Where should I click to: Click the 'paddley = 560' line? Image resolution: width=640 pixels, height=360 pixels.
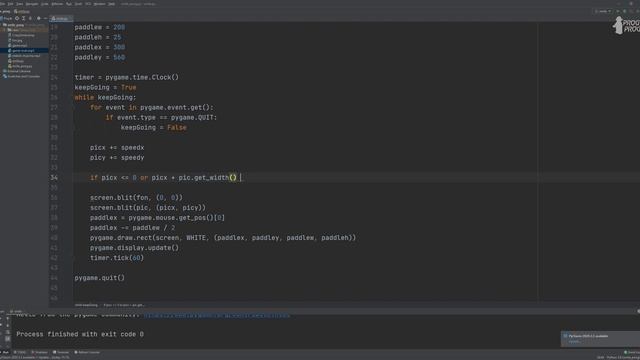point(100,58)
